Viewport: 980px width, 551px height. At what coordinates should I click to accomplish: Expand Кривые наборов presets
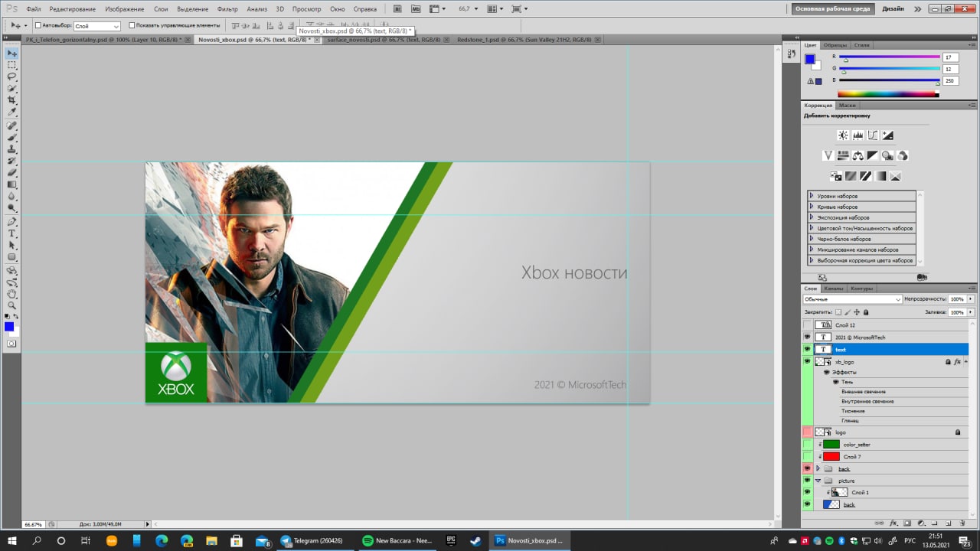pos(812,207)
